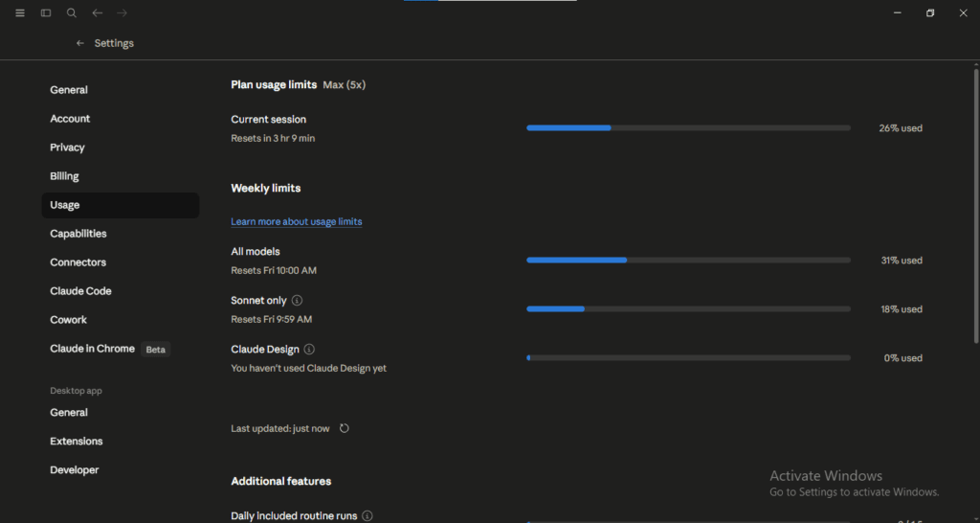The height and width of the screenshot is (523, 980).
Task: Click the Last updated: just now text
Action: pos(280,428)
